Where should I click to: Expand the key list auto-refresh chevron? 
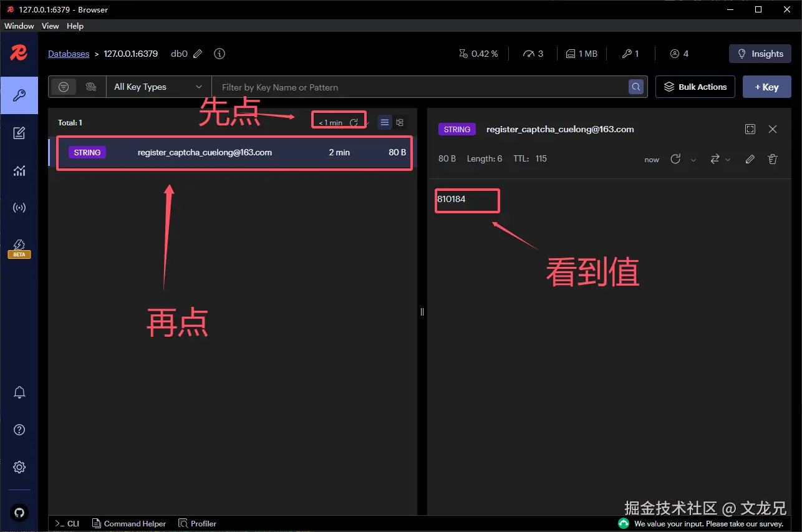[x=367, y=123]
